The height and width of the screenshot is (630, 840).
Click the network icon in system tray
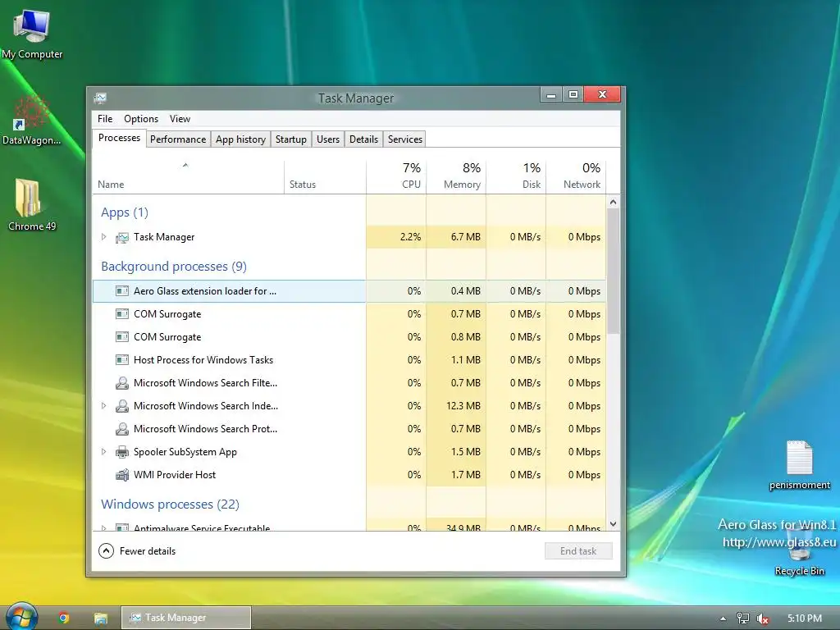742,619
